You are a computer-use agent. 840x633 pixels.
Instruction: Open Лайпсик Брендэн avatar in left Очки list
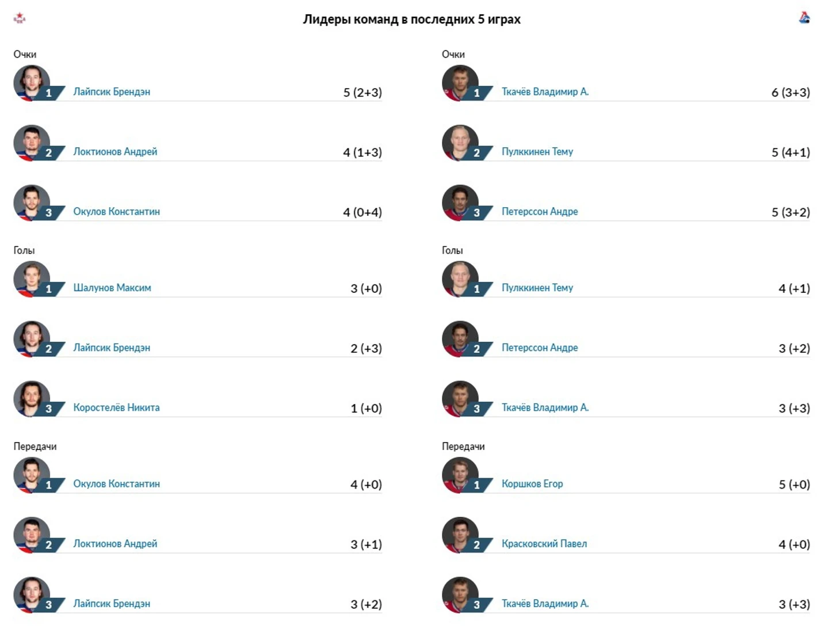point(32,83)
